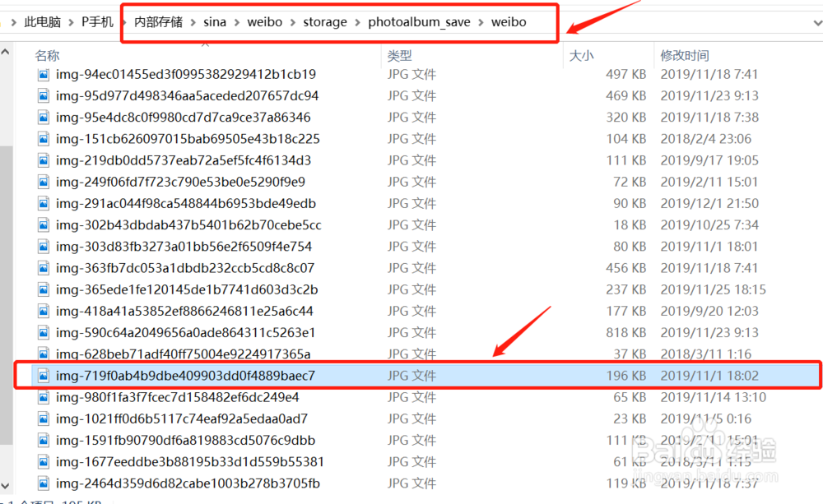Image resolution: width=823 pixels, height=504 pixels.
Task: Click the file icon for img-303d83fb3273a01bb56e2f6509f4e754
Action: (x=44, y=247)
